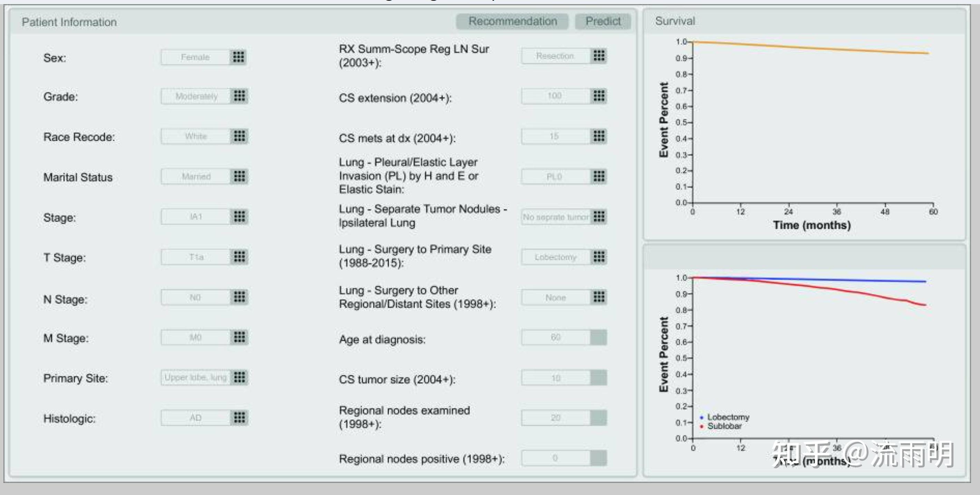This screenshot has width=980, height=495.
Task: Click the Sublobar legend entry
Action: [x=724, y=426]
